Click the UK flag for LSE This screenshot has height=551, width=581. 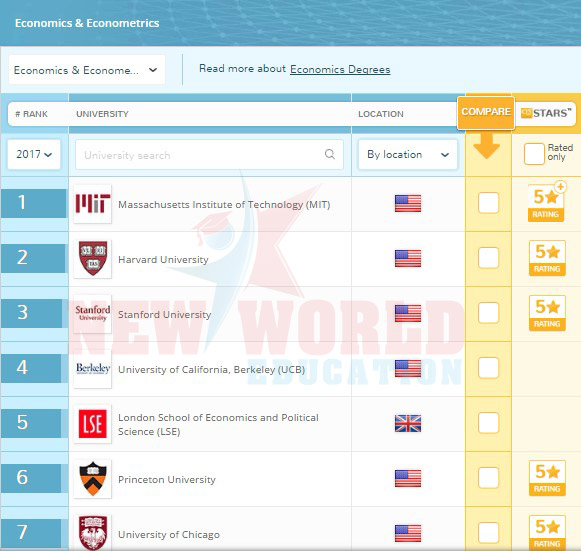point(408,423)
